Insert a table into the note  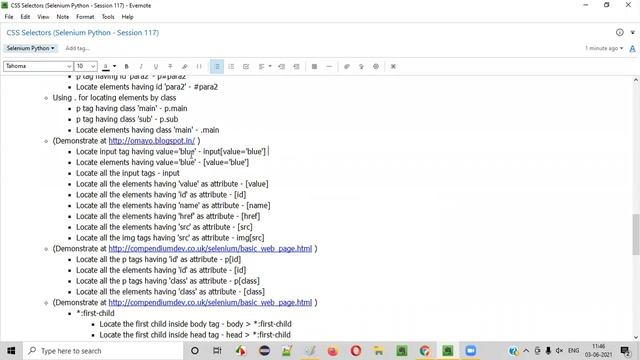314,66
